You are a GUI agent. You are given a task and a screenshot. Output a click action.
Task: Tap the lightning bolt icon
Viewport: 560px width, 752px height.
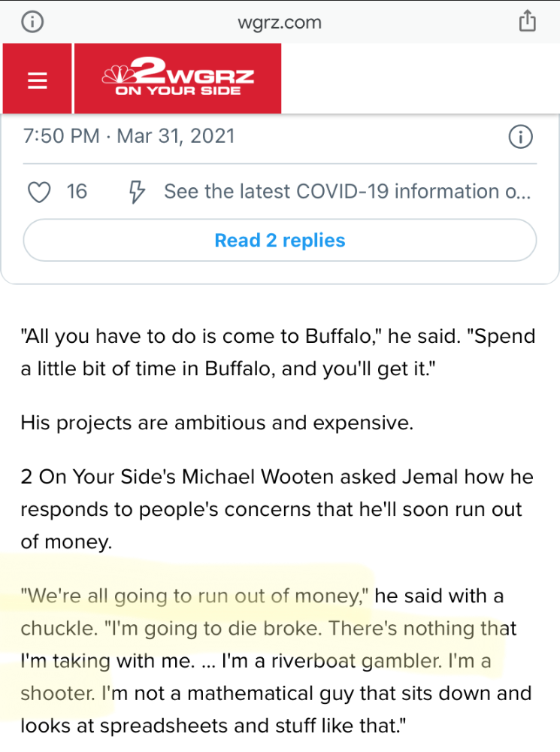click(x=137, y=192)
